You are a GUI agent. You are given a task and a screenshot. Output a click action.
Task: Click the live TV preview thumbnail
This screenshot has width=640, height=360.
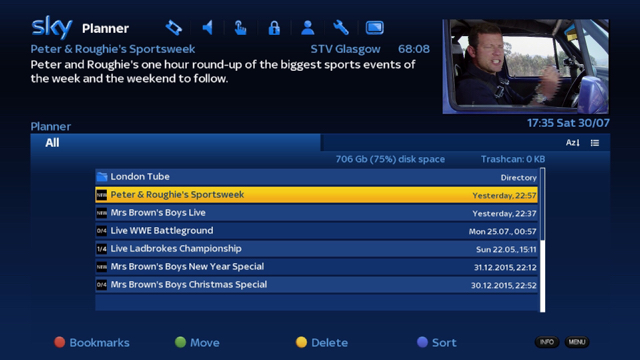coord(525,67)
